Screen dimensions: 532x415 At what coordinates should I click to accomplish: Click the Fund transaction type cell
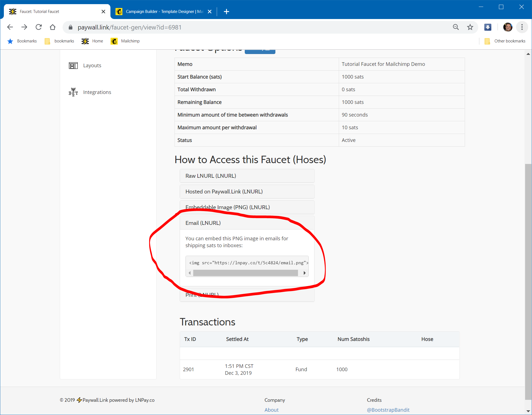(301, 370)
